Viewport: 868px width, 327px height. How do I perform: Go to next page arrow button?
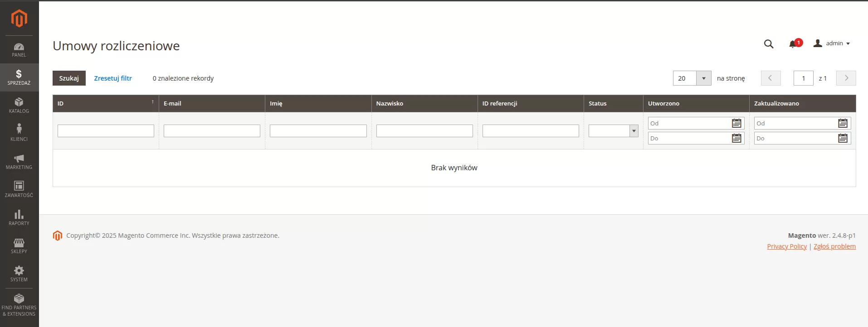tap(846, 78)
